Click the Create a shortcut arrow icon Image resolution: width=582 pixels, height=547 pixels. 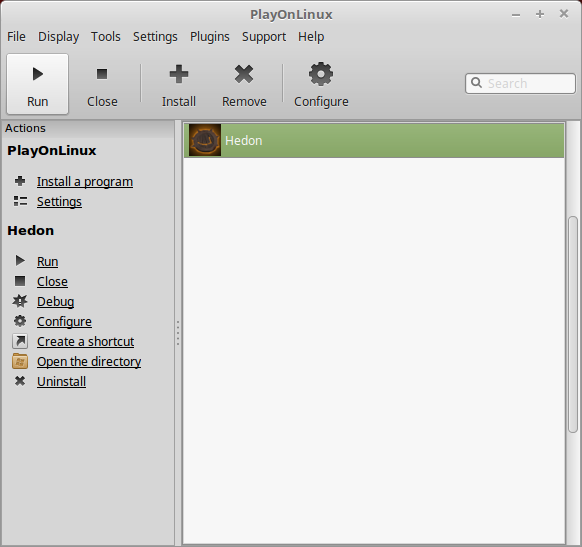[20, 341]
